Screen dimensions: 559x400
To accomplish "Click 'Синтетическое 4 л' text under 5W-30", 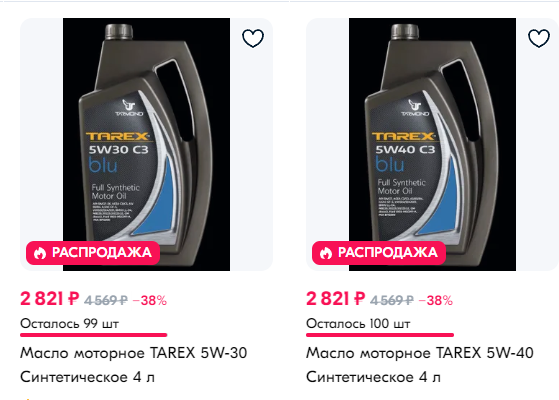I will pyautogui.click(x=88, y=377).
